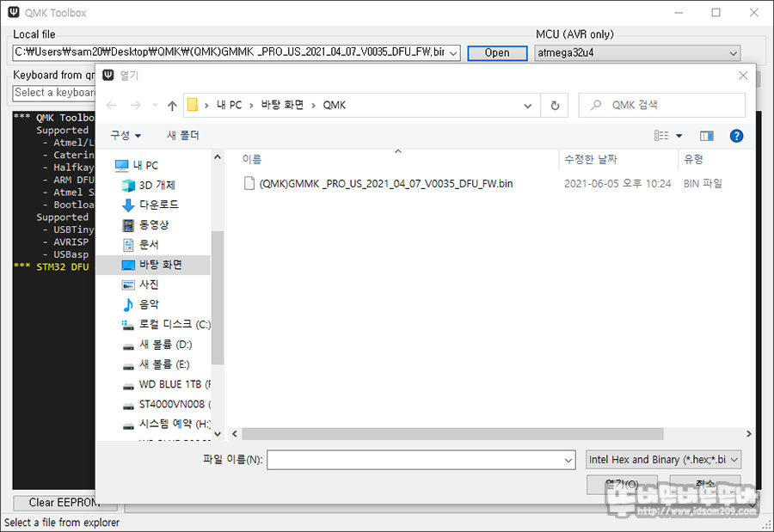Click the horizontal scrollbar thumb in file list

click(x=452, y=434)
